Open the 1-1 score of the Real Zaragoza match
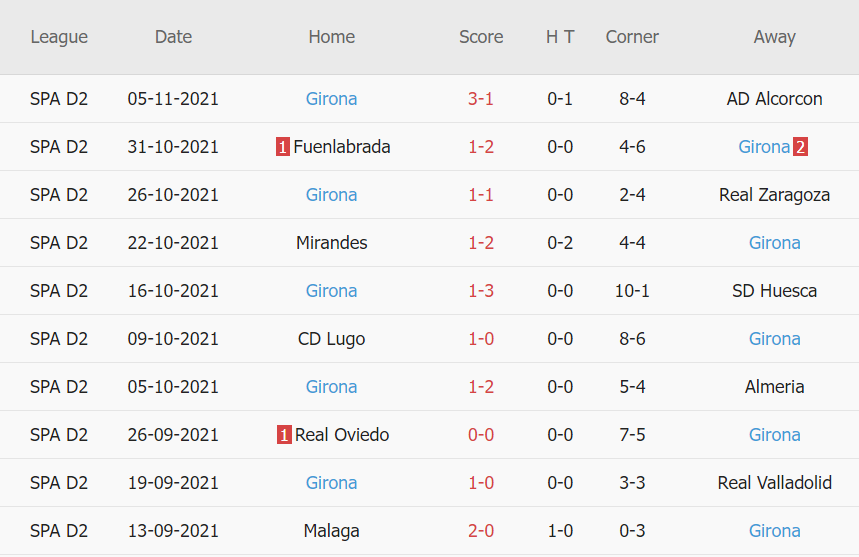 [x=481, y=195]
